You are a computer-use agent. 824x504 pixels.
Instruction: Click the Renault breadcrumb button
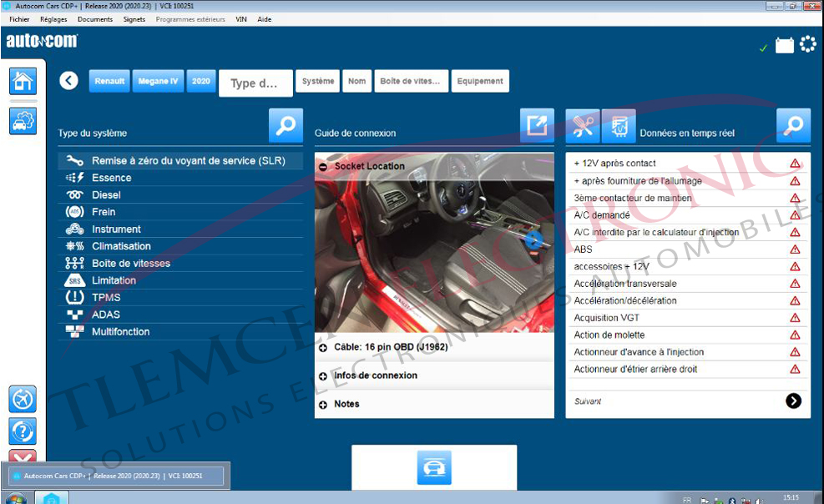109,81
